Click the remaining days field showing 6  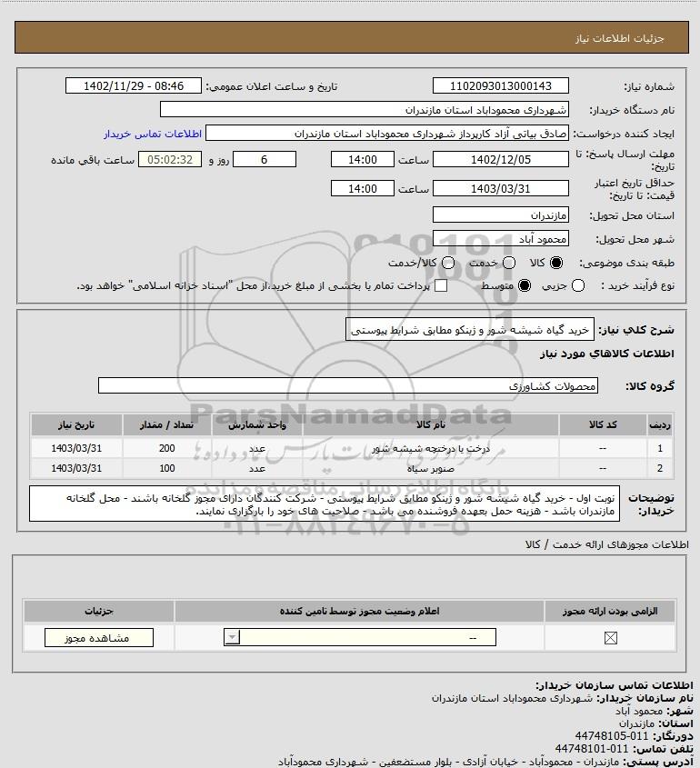[264, 160]
